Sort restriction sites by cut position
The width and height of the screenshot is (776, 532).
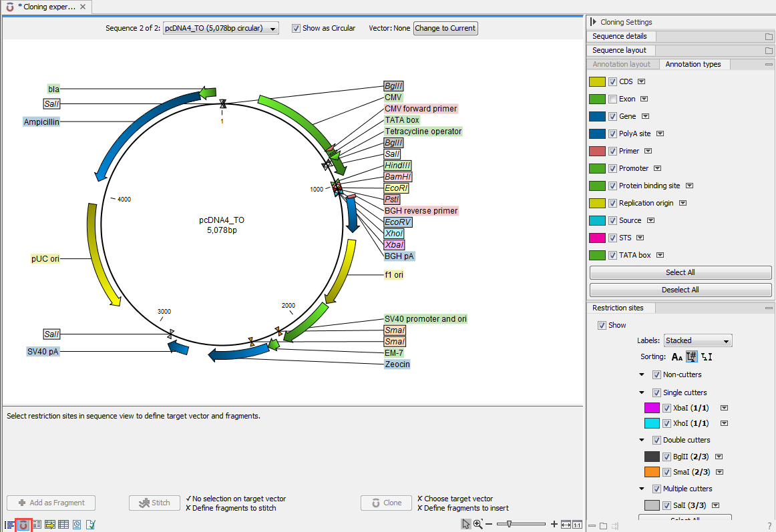coord(707,357)
